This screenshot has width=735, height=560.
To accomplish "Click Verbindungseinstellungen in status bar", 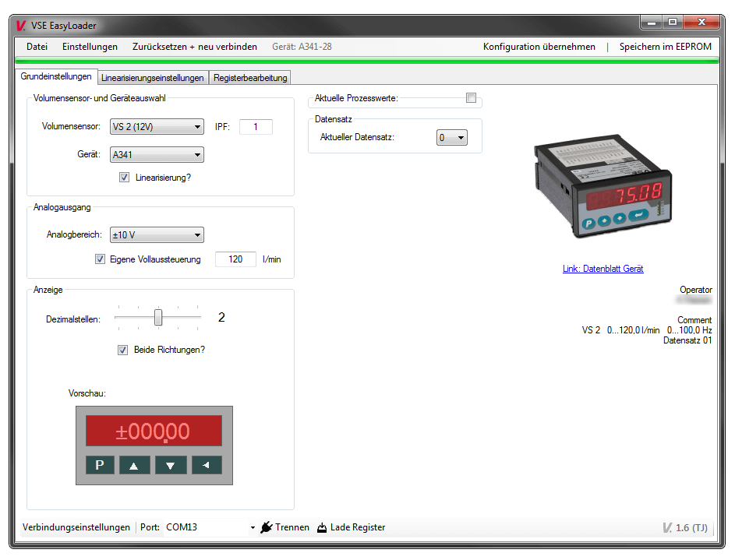I will click(x=76, y=527).
